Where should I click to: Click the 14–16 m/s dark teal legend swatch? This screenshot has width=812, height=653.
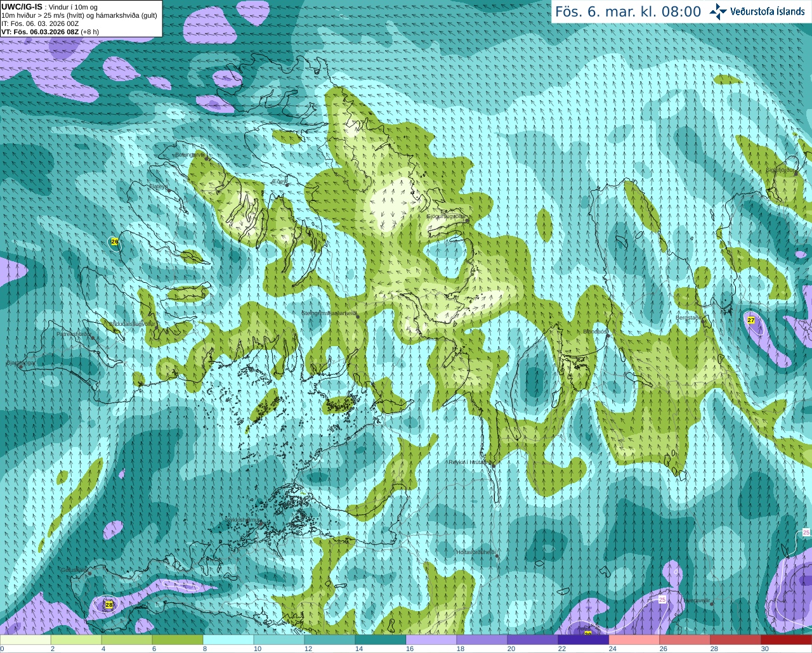381,640
